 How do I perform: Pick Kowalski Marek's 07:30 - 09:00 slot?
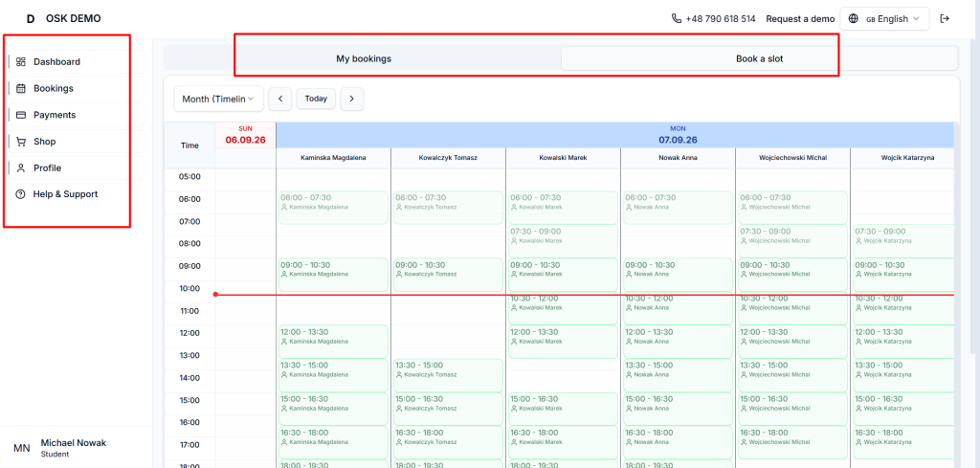point(563,241)
